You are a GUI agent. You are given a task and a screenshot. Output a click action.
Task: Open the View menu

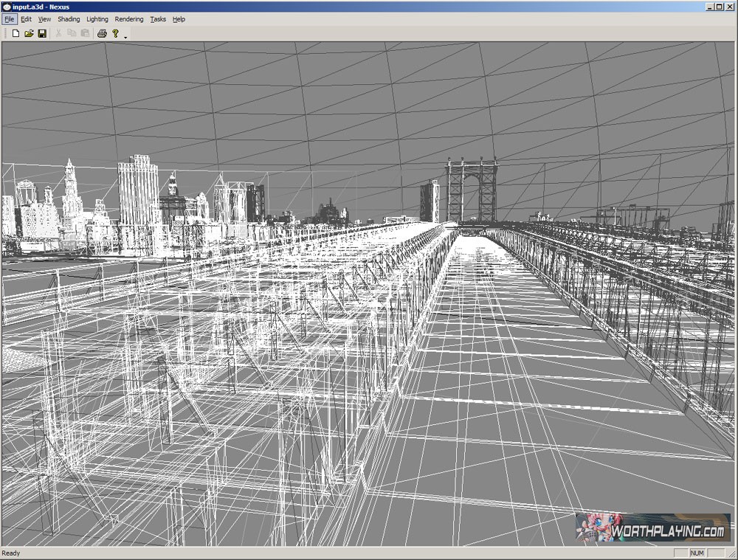[x=44, y=19]
